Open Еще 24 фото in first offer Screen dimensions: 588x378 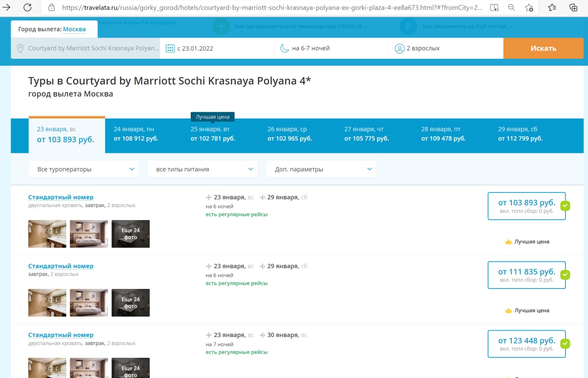click(130, 234)
